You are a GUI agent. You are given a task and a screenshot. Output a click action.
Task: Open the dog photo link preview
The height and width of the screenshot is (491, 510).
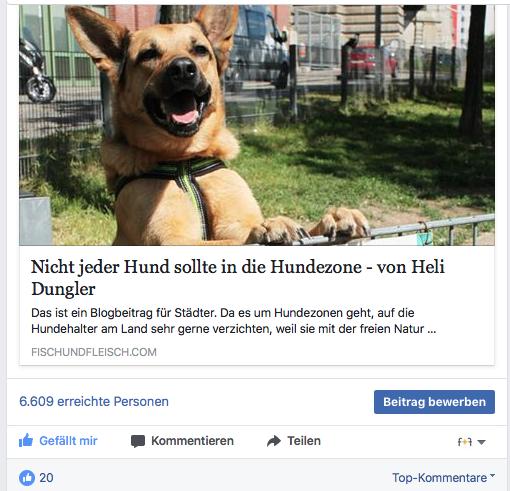[x=257, y=125]
